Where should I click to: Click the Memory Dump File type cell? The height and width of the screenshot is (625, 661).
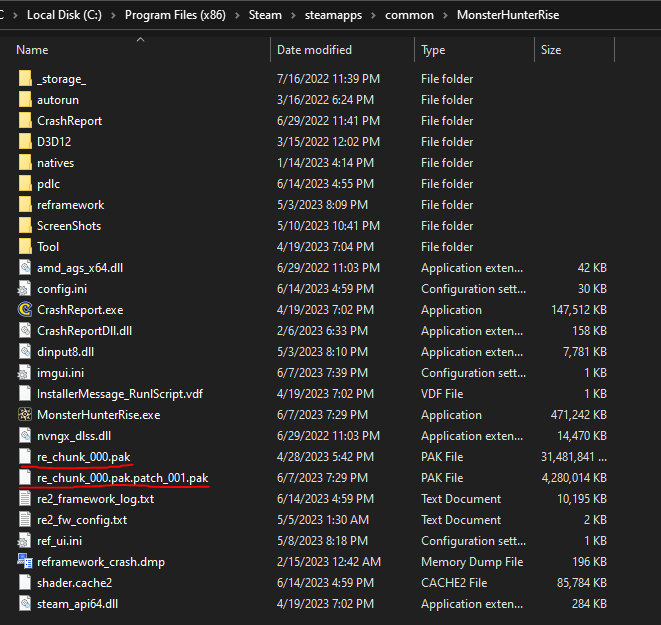[x=472, y=562]
